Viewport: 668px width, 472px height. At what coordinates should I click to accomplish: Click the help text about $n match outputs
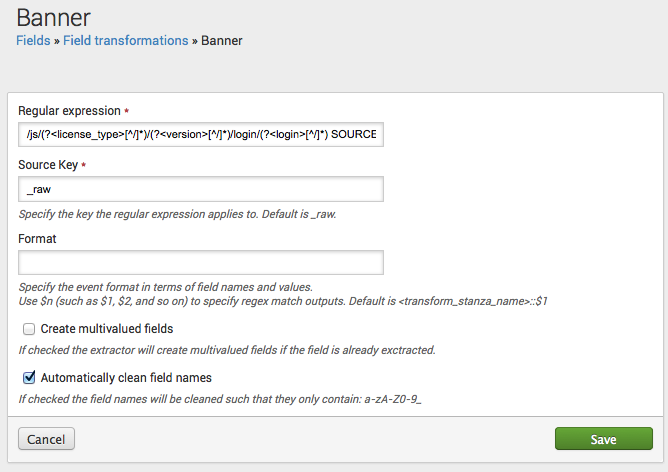coord(283,301)
